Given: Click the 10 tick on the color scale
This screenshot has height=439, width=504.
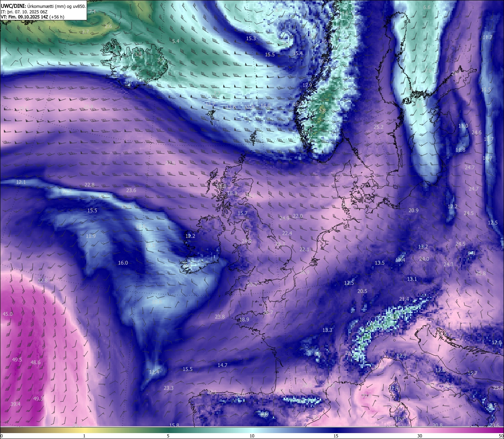Looking at the screenshot, I should tap(252, 436).
